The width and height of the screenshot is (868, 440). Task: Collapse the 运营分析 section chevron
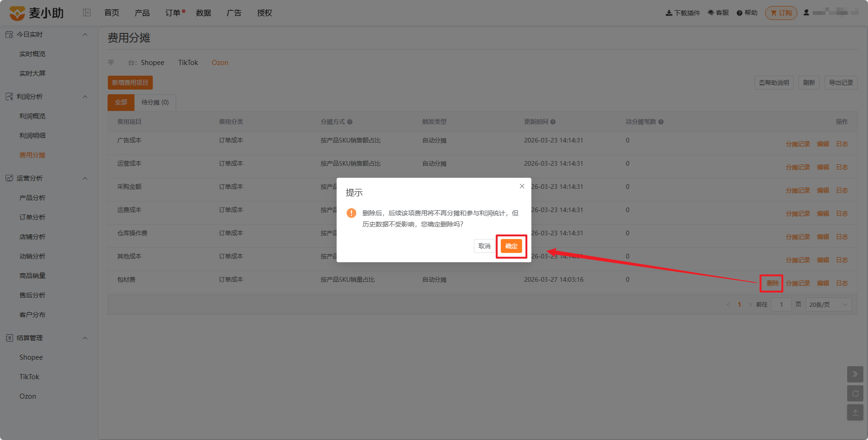[85, 178]
